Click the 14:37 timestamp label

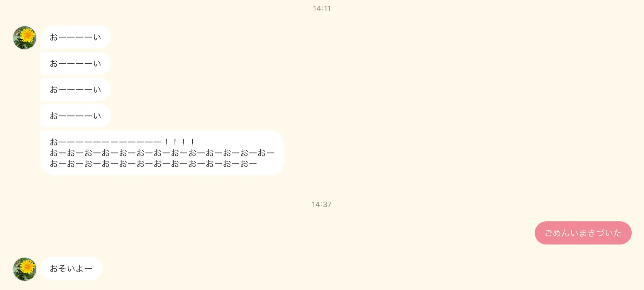(322, 204)
